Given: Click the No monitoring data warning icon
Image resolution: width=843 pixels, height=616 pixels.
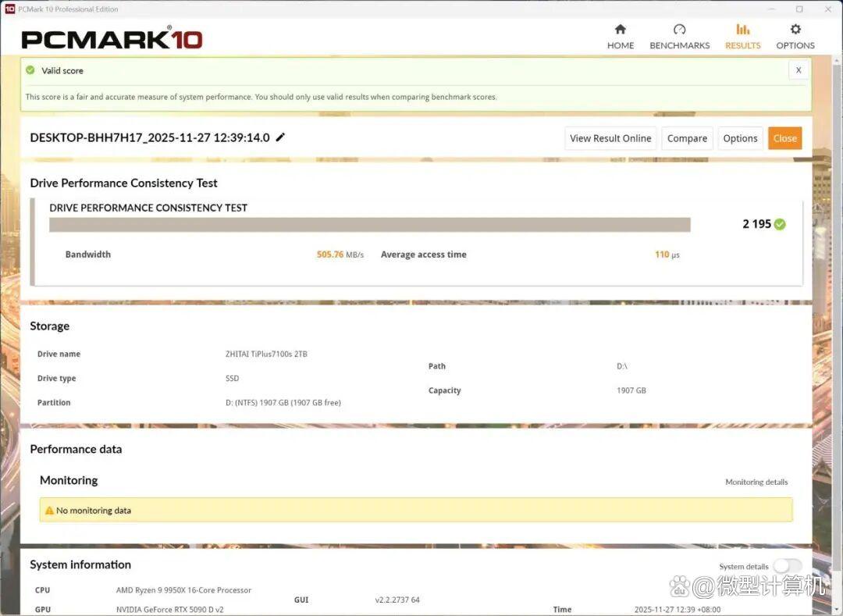Looking at the screenshot, I should (x=49, y=510).
